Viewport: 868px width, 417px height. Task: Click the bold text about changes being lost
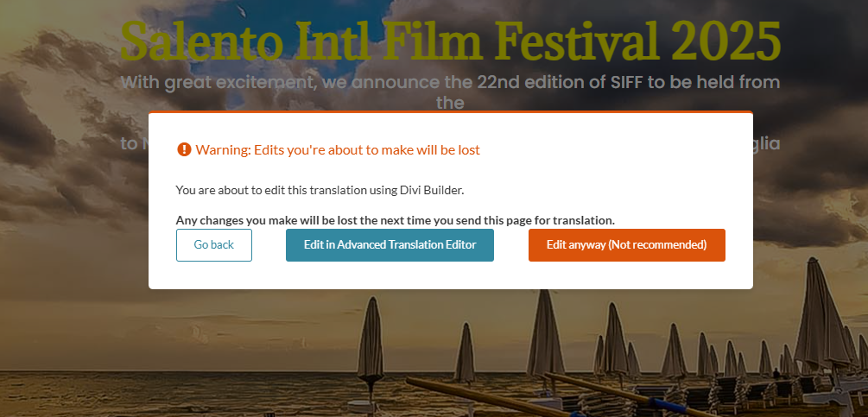(x=395, y=219)
